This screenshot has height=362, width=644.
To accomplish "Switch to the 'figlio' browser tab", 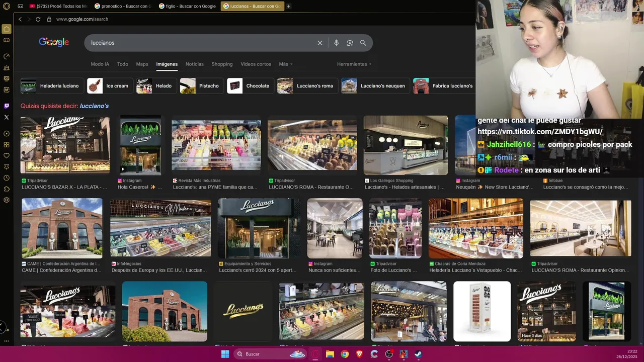I will coord(187,6).
